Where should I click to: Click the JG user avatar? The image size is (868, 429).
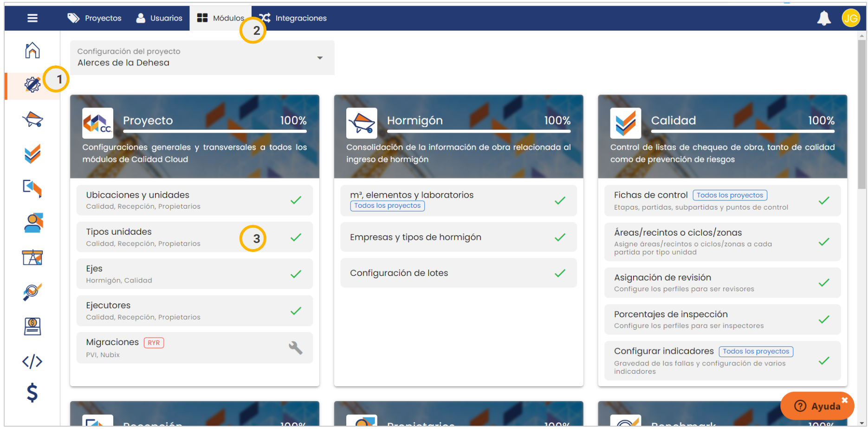point(850,18)
